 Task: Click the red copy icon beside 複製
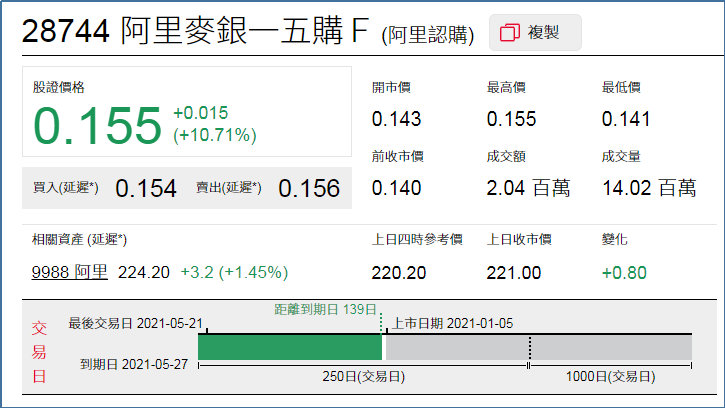coord(510,32)
